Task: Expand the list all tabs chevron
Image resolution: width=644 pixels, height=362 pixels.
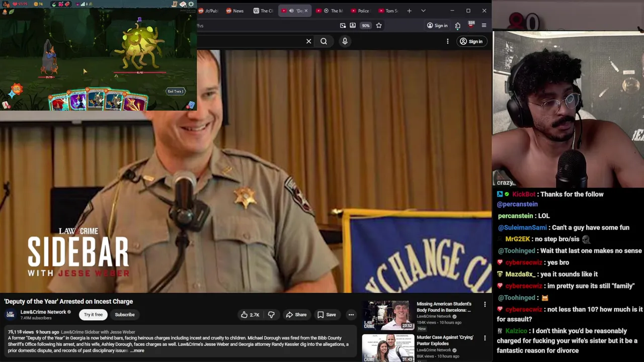Action: [423, 11]
